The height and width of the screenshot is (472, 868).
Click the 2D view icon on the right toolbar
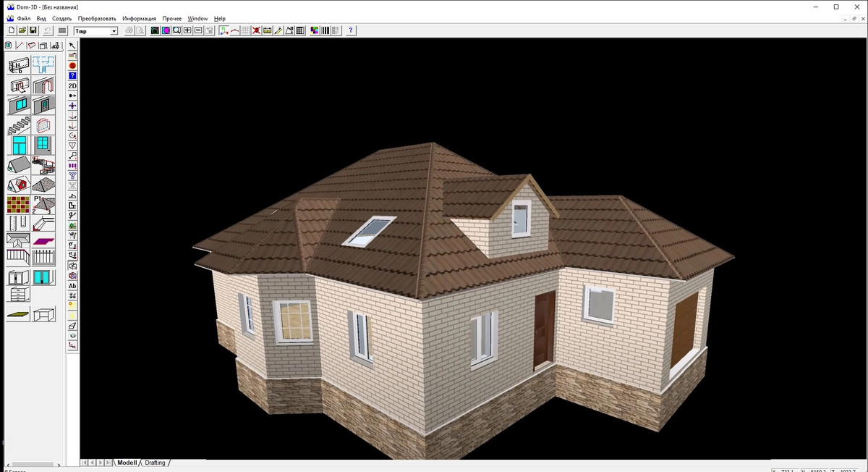(x=72, y=85)
